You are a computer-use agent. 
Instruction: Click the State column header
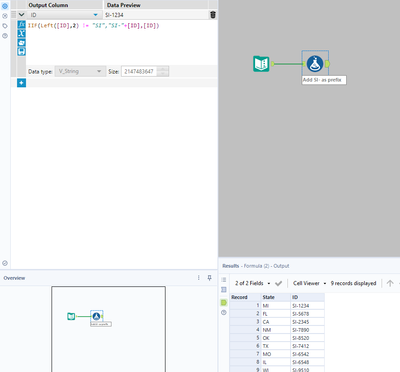coord(275,297)
